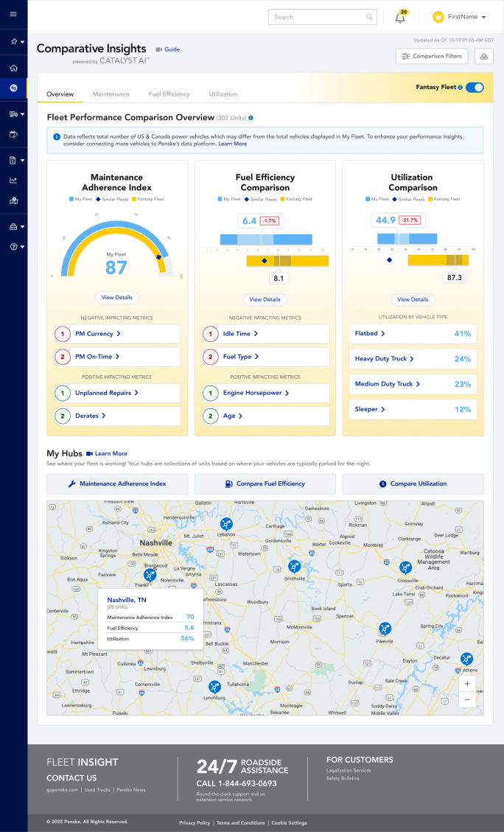Click the Fantasy Fleet info icon
The width and height of the screenshot is (504, 832).
point(461,87)
